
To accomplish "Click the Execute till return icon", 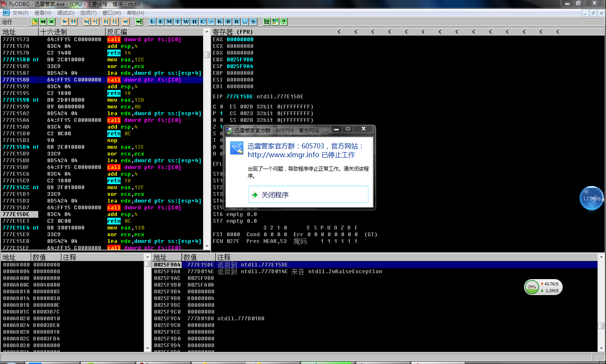I will click(125, 21).
